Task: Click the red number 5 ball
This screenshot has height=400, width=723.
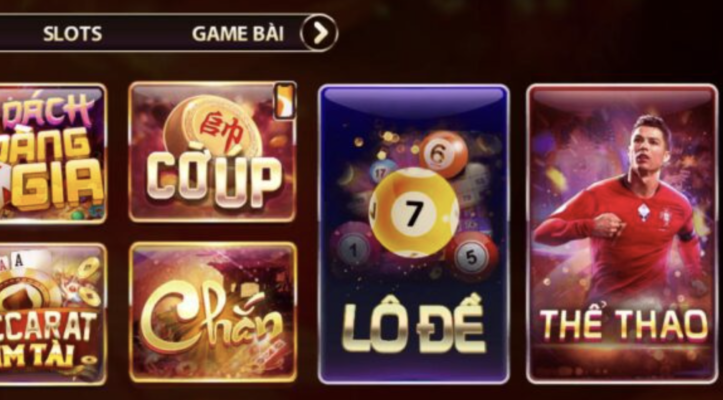Action: [472, 257]
